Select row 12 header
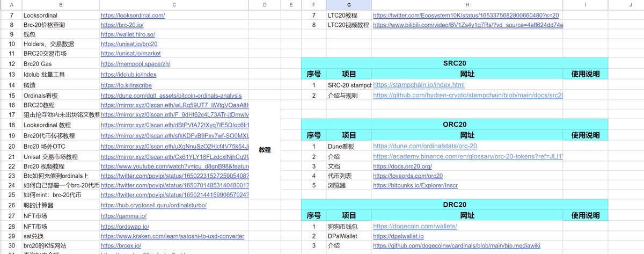This screenshot has height=254, width=644. pos(11,63)
